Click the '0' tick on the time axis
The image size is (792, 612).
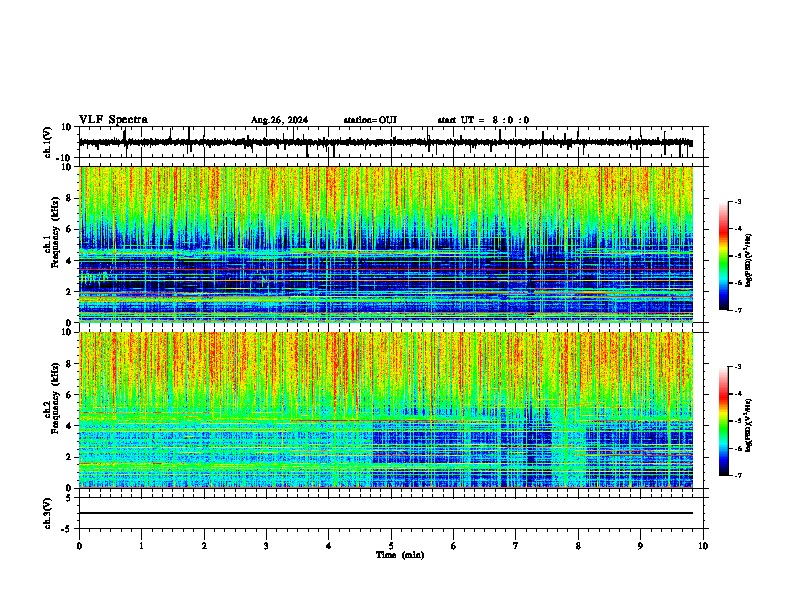tap(79, 546)
